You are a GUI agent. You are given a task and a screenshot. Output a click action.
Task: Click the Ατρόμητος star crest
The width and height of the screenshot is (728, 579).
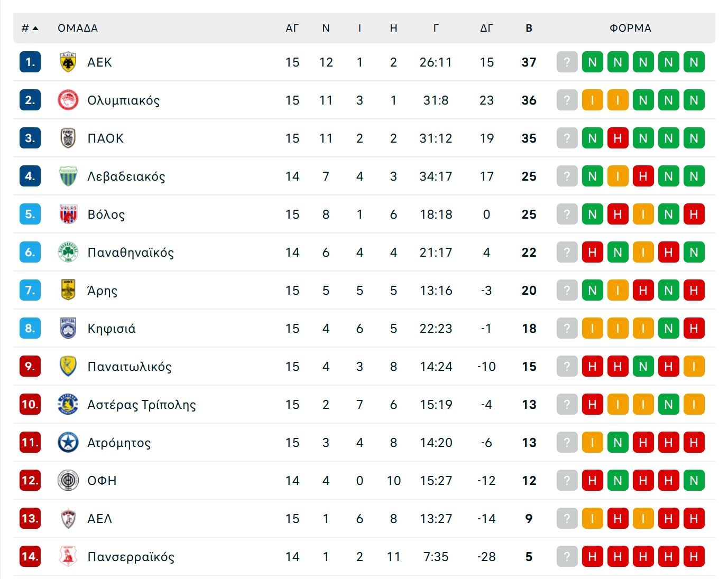[68, 442]
